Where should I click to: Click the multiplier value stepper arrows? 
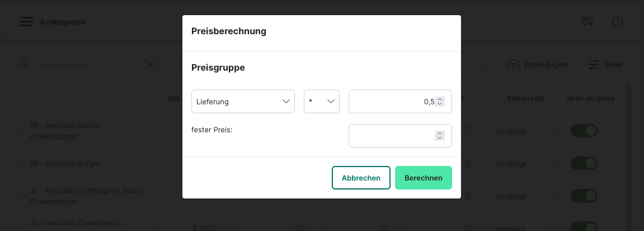click(440, 101)
